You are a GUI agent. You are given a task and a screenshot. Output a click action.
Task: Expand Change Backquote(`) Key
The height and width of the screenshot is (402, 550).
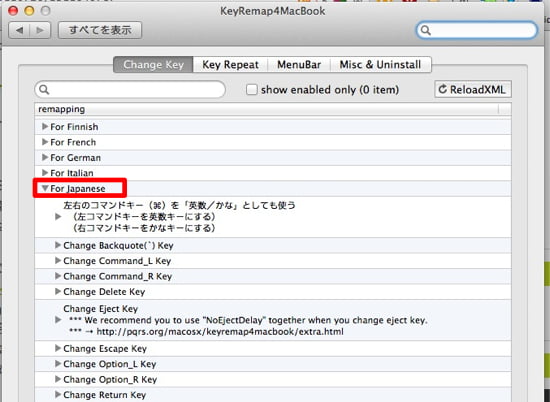pos(58,245)
